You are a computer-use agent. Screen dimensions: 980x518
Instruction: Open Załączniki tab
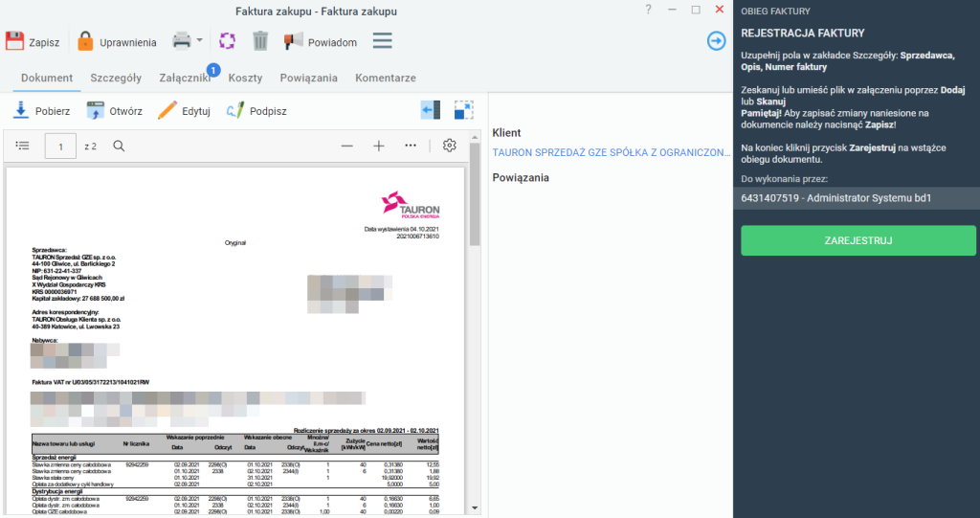[185, 78]
